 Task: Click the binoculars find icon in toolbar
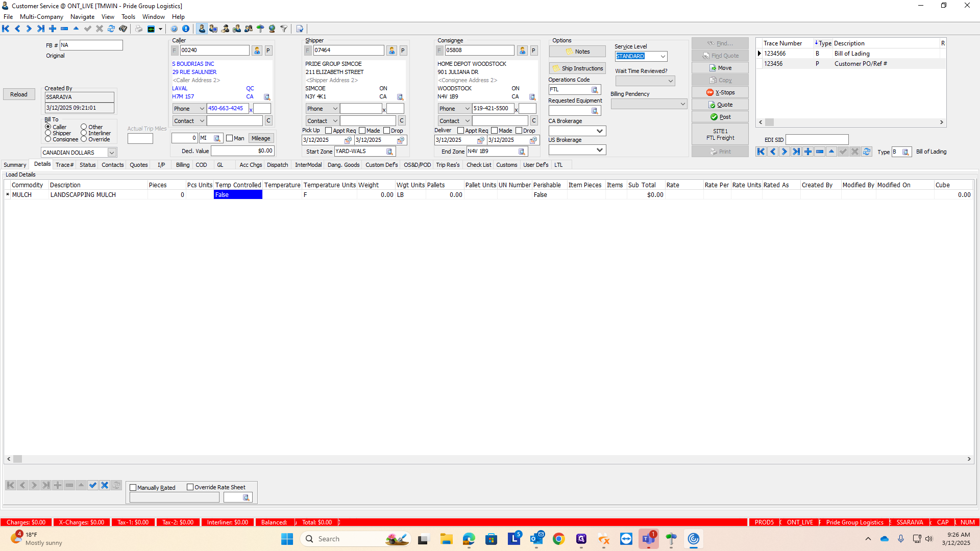pos(123,29)
